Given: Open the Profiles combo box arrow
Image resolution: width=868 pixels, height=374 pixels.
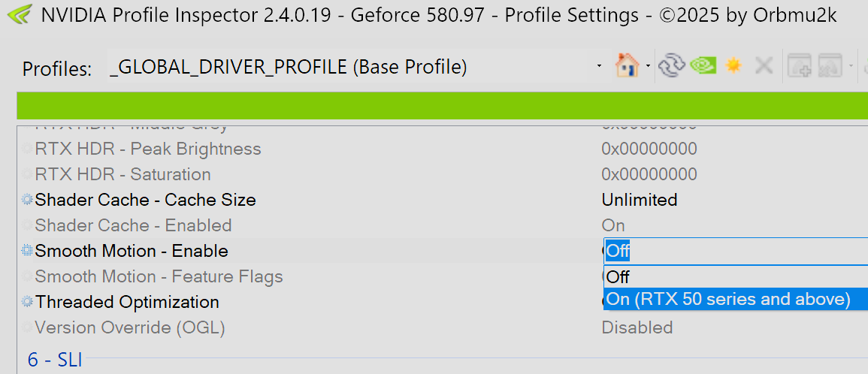Looking at the screenshot, I should pos(600,67).
